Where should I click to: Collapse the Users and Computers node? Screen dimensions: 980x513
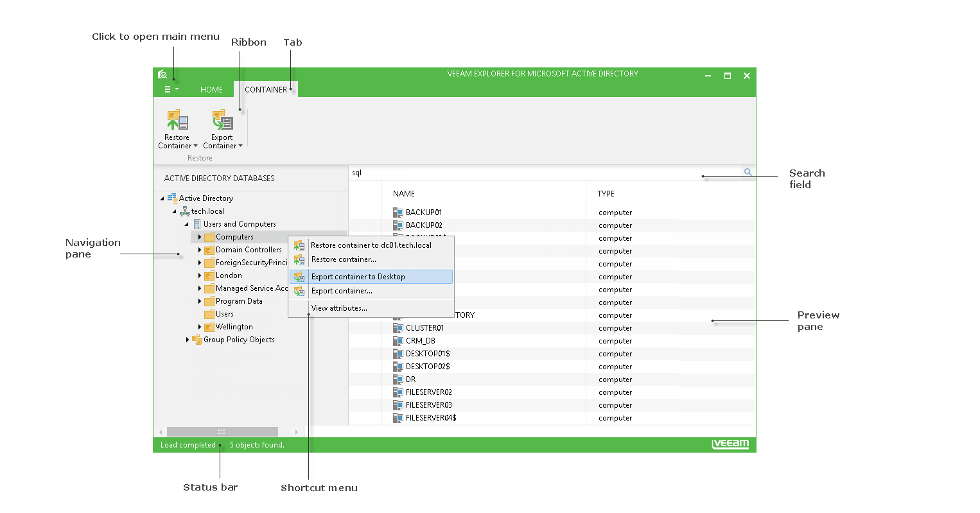point(187,225)
